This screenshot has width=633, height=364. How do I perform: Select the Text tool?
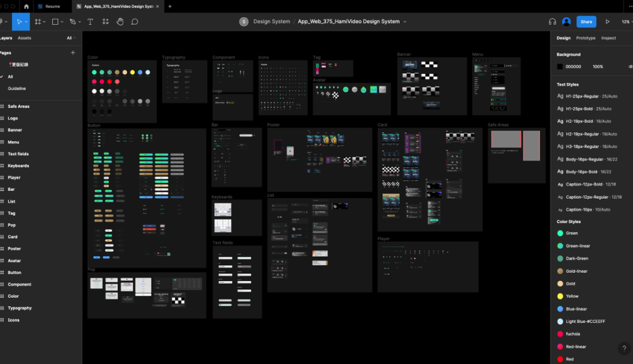(x=90, y=22)
